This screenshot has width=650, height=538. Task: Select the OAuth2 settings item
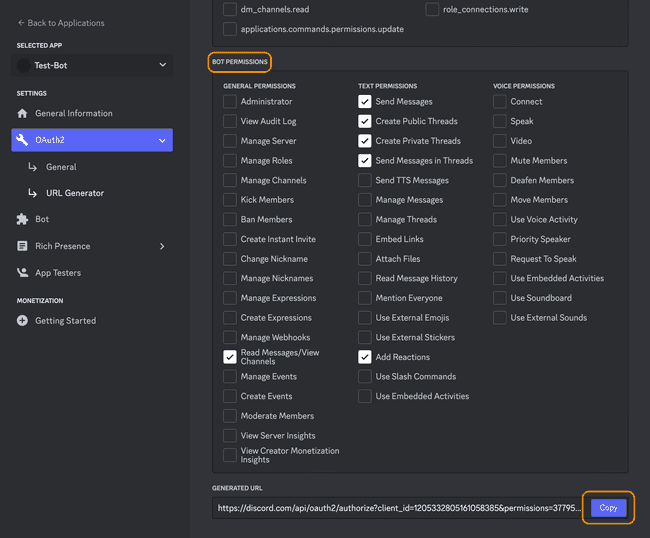tap(92, 140)
